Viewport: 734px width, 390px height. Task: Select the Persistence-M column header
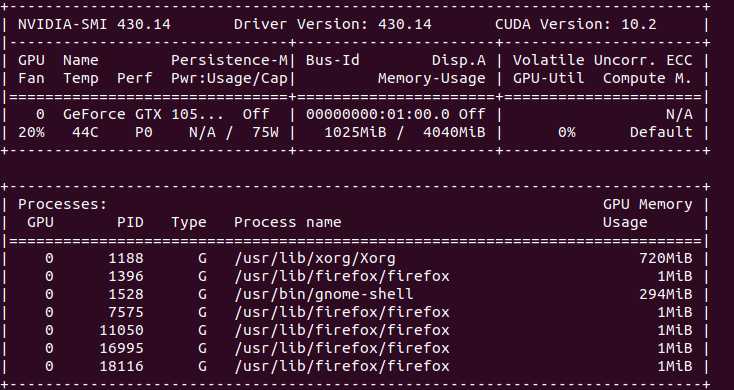click(229, 60)
